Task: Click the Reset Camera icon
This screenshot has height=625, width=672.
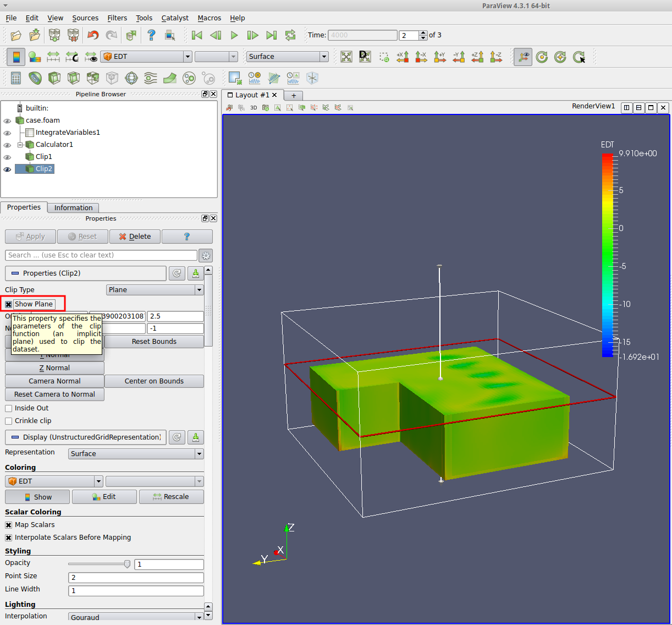Action: [x=346, y=57]
